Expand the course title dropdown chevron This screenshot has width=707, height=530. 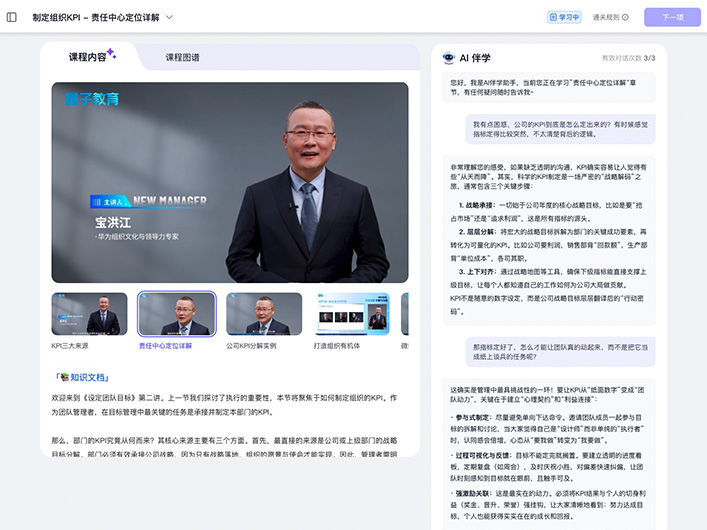pyautogui.click(x=169, y=17)
